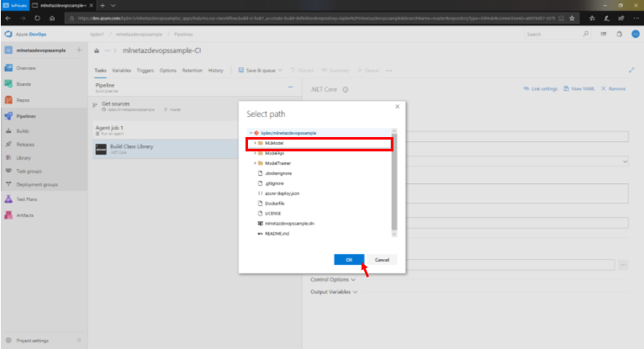Expand the ModelTrainer folder
This screenshot has width=644, height=349.
click(255, 163)
